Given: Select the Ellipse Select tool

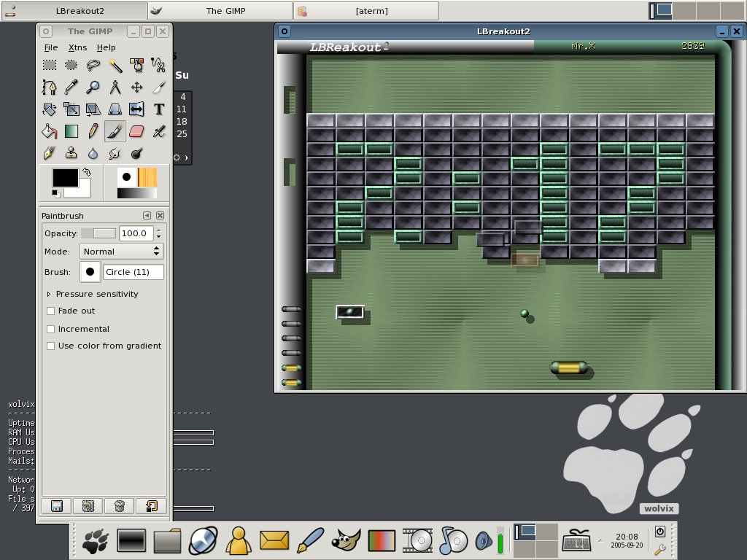Looking at the screenshot, I should click(x=71, y=65).
